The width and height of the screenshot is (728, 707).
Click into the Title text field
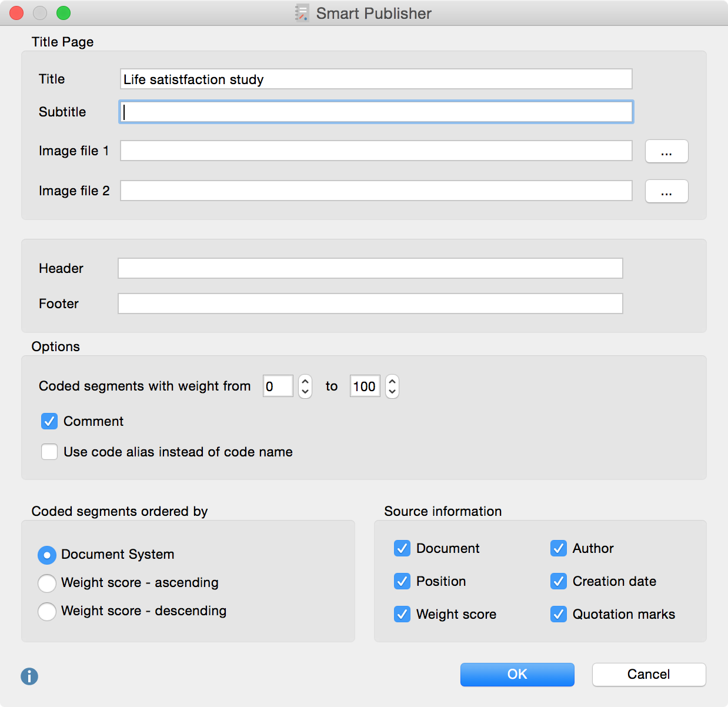376,79
